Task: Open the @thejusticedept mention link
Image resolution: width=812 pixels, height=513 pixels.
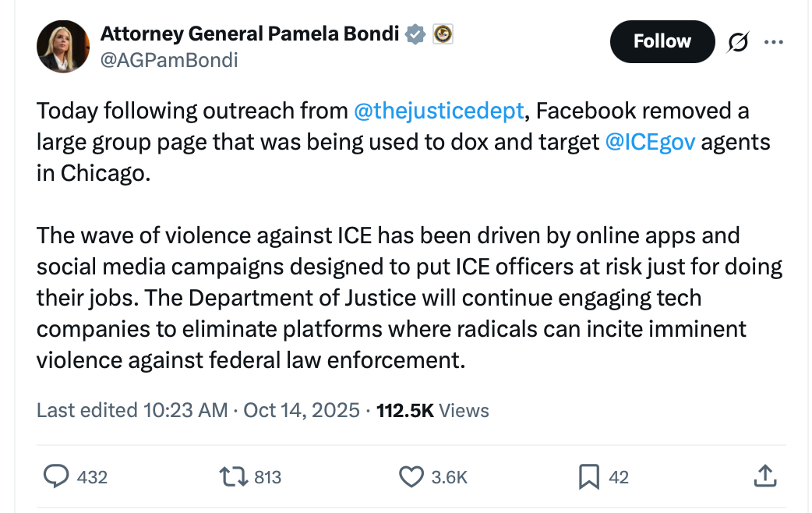Action: [x=439, y=111]
